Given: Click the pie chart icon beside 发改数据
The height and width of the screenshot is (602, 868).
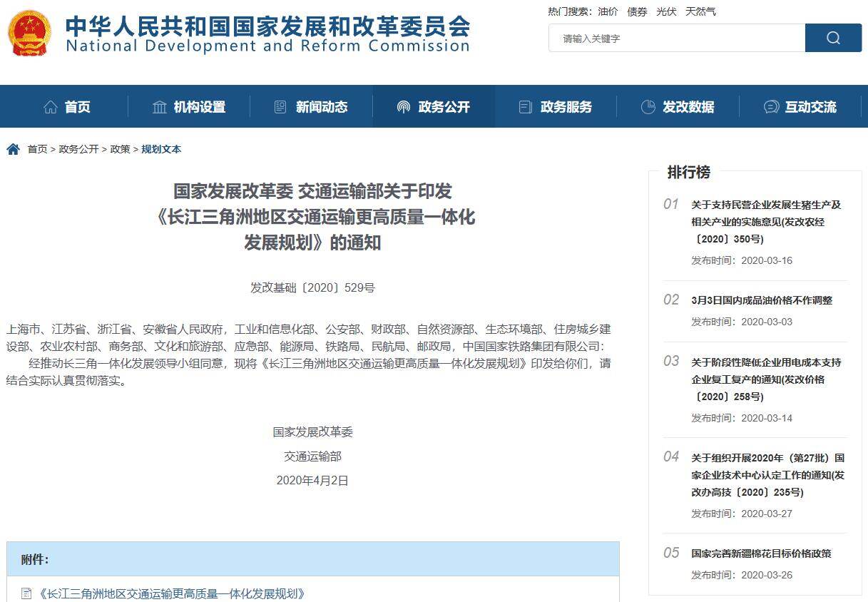Looking at the screenshot, I should (x=648, y=107).
